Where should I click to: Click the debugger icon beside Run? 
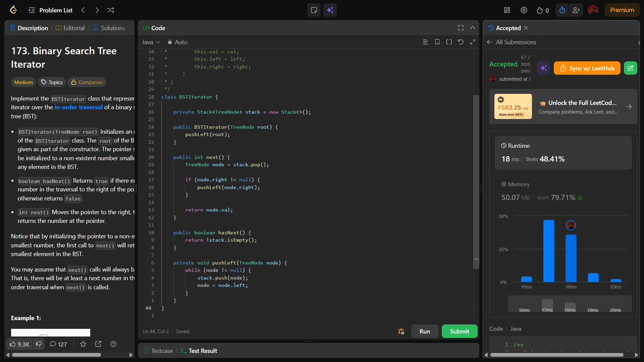[x=400, y=331]
